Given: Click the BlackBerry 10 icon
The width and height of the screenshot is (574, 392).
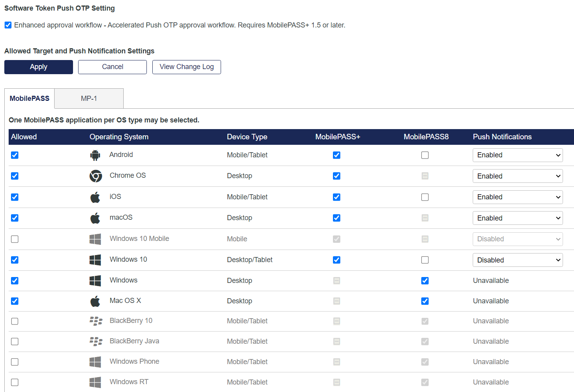Looking at the screenshot, I should point(95,321).
